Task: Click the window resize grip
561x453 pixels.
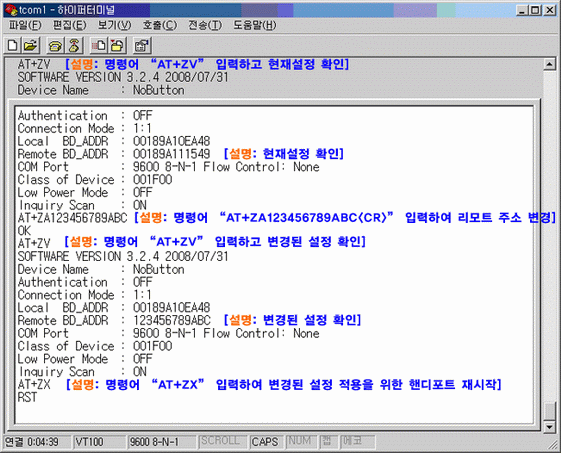Action: pyautogui.click(x=553, y=445)
